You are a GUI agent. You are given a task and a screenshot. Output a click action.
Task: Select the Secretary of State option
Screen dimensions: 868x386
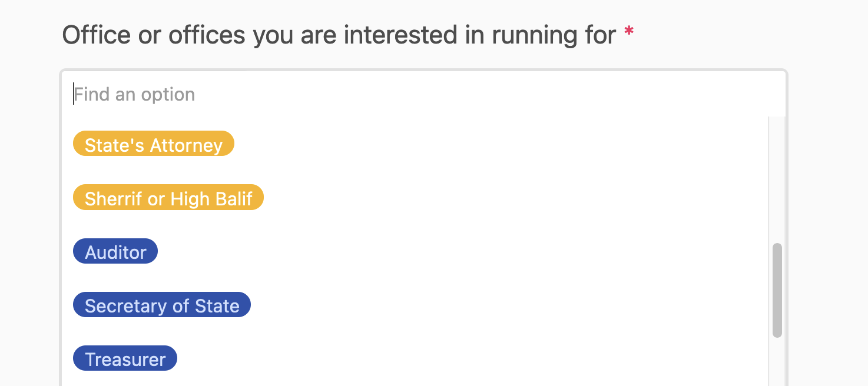click(162, 305)
